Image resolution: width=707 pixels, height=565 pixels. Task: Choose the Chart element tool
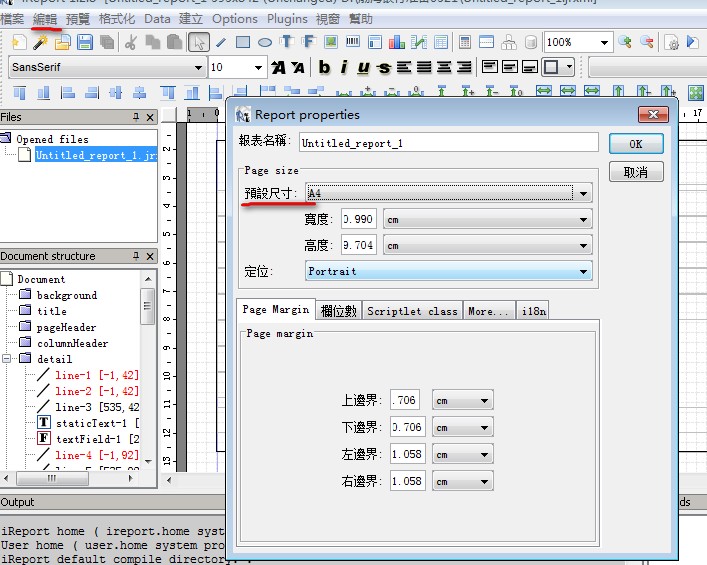(396, 42)
